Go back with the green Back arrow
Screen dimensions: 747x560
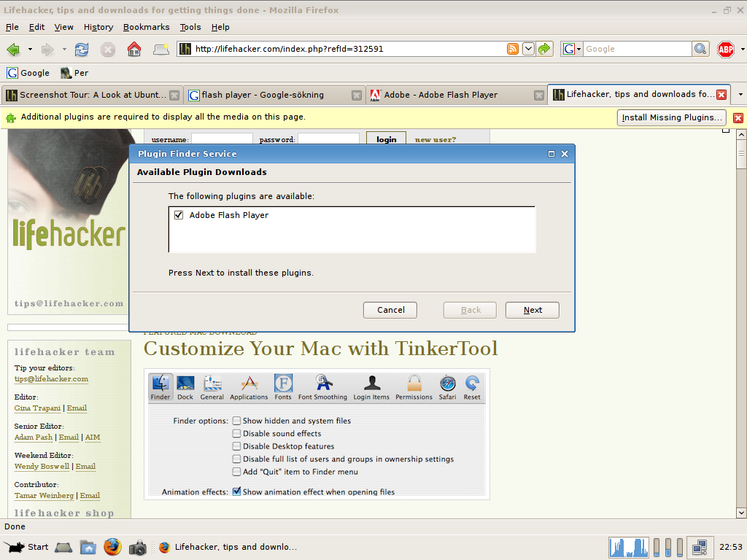point(13,49)
